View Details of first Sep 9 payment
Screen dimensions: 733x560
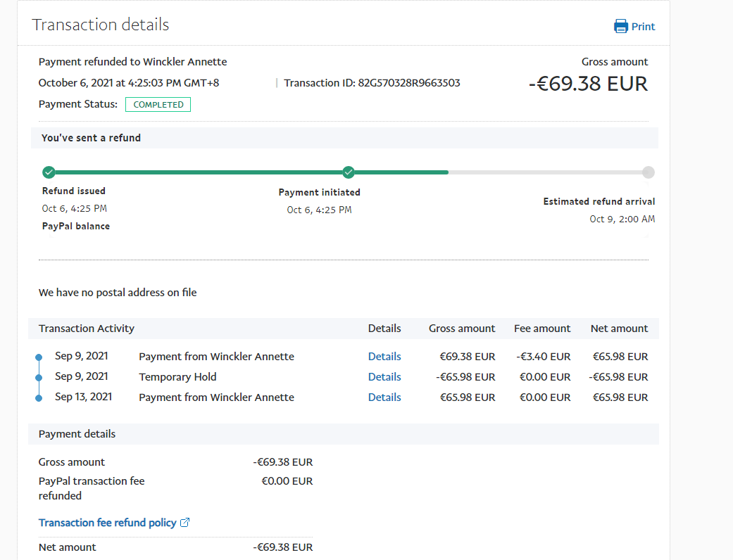click(384, 357)
